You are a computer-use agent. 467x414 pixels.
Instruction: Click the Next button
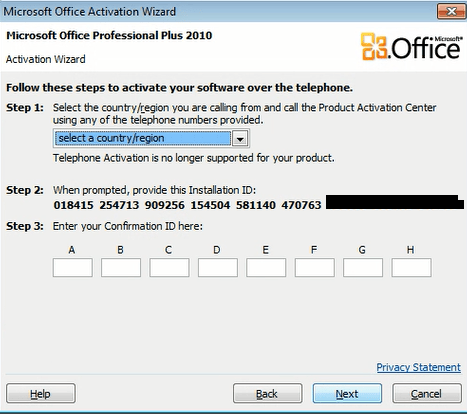347,394
